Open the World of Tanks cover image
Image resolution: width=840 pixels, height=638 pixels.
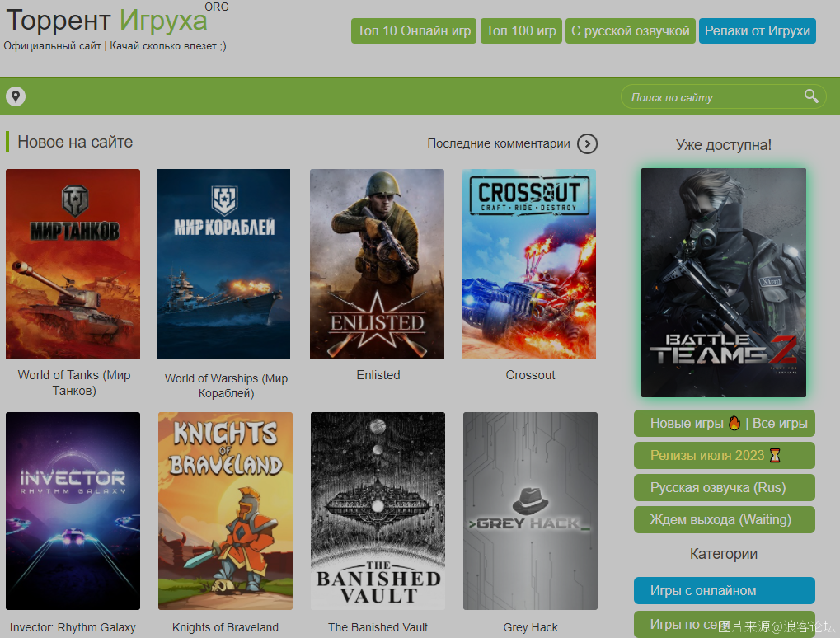[73, 264]
